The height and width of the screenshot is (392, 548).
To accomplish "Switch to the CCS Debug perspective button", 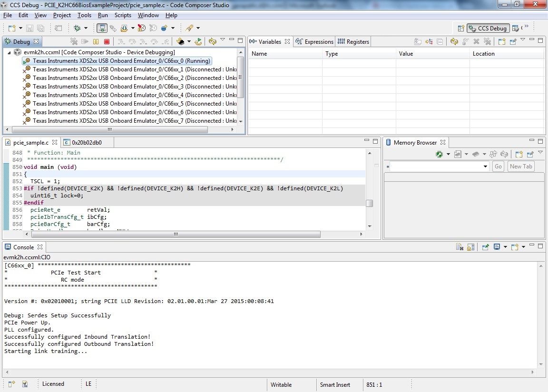I will 488,28.
